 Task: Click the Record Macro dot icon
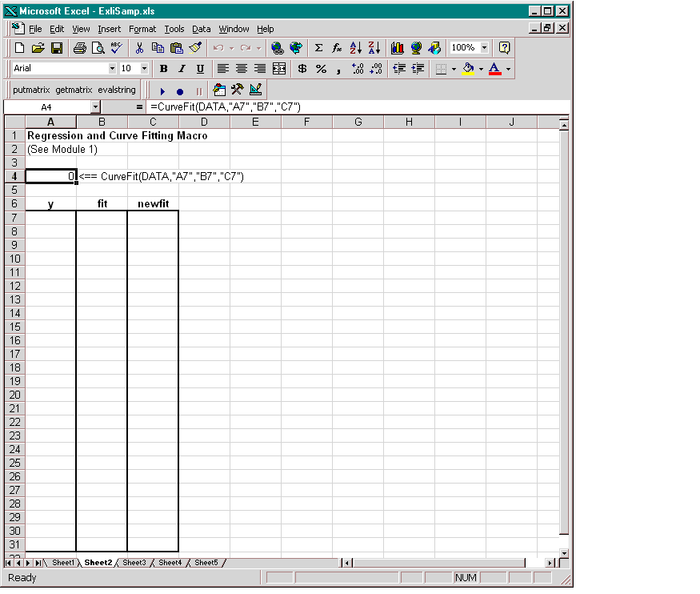click(180, 91)
